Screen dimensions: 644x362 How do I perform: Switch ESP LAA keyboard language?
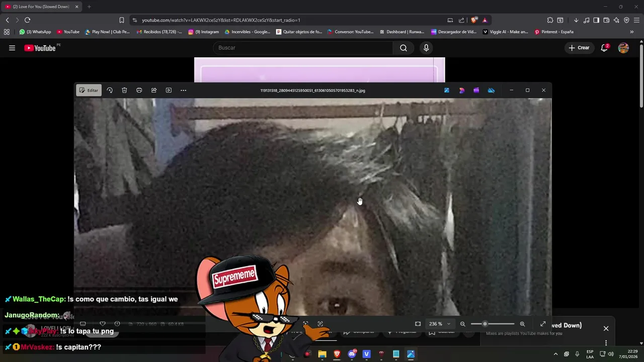tap(590, 354)
